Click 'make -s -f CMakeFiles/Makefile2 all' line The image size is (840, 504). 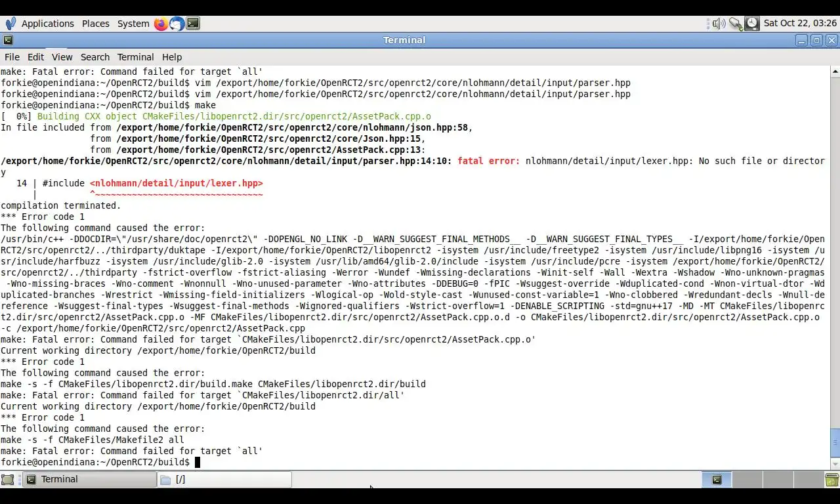tap(92, 440)
